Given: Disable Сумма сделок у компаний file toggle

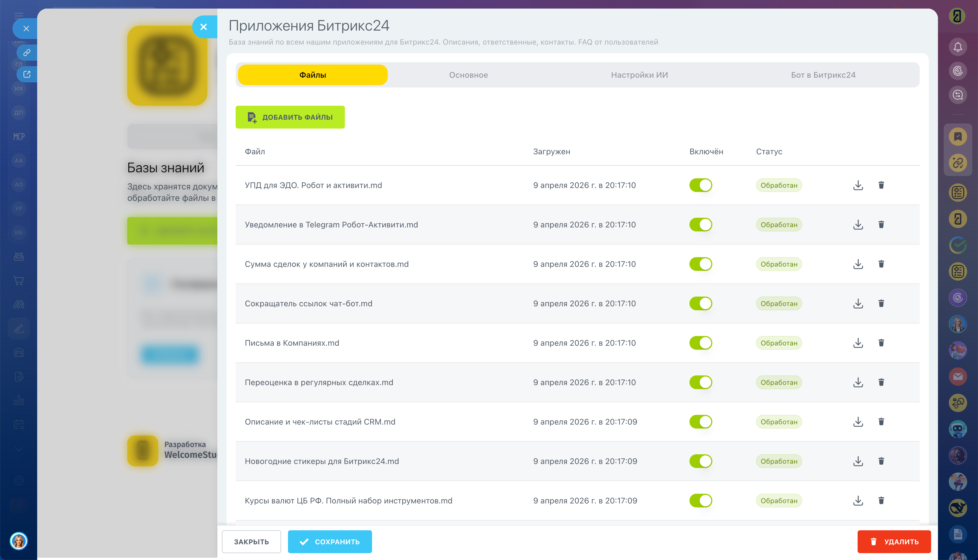Looking at the screenshot, I should point(701,264).
